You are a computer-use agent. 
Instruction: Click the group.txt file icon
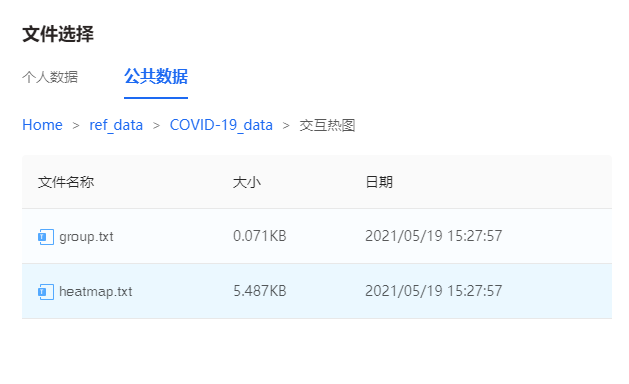tap(46, 236)
